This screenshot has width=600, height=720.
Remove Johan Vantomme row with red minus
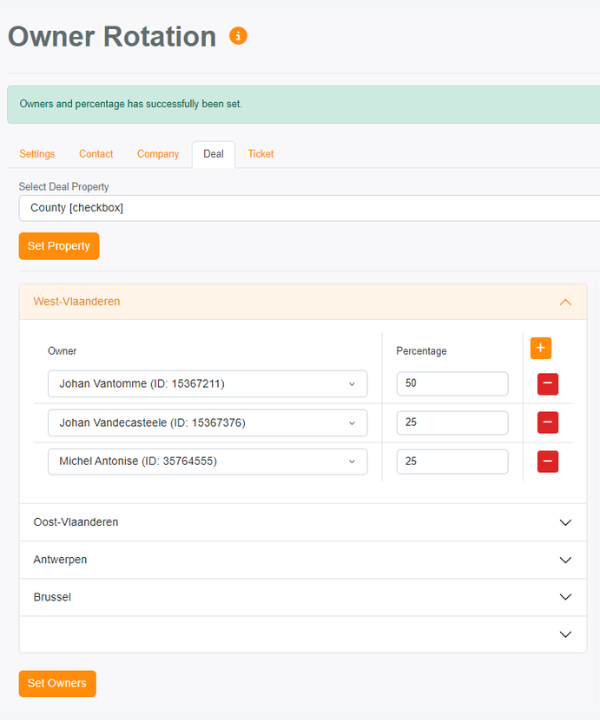click(547, 384)
